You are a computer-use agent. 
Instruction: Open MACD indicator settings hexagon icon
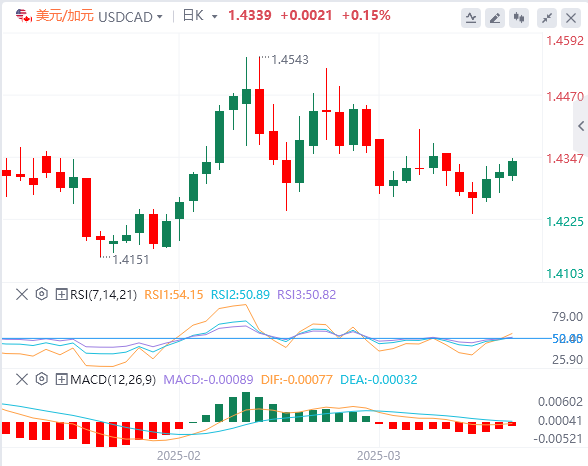coord(42,379)
